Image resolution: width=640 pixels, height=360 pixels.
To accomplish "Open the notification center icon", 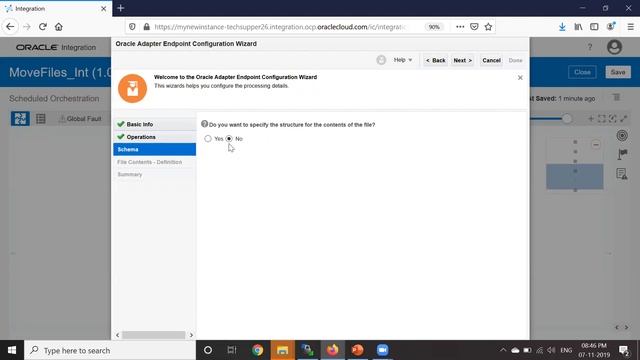I will point(624,350).
